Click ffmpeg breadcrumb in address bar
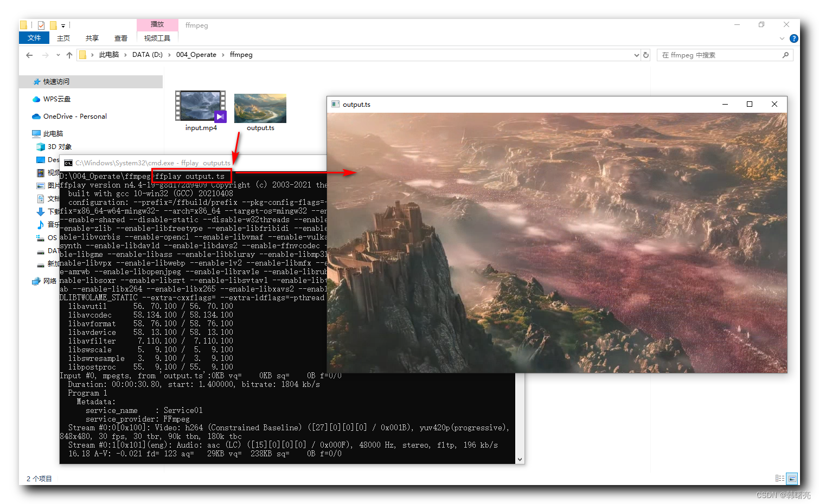 coord(241,55)
